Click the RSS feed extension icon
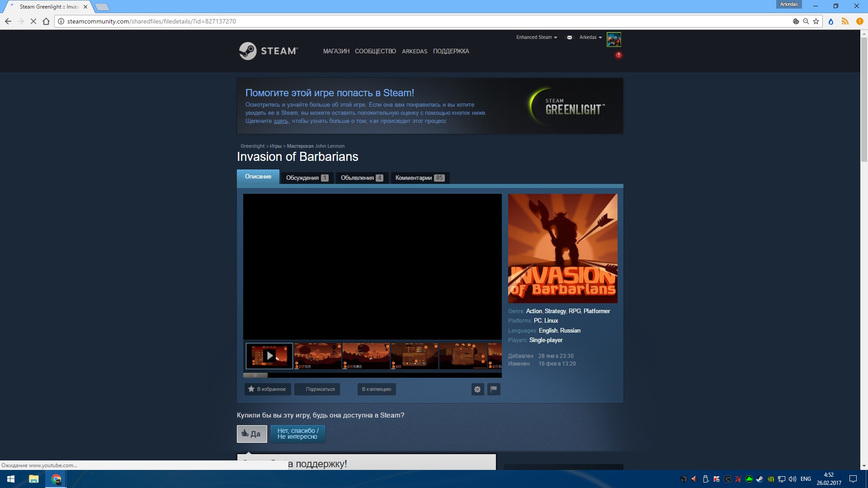The height and width of the screenshot is (488, 868). pyautogui.click(x=844, y=21)
